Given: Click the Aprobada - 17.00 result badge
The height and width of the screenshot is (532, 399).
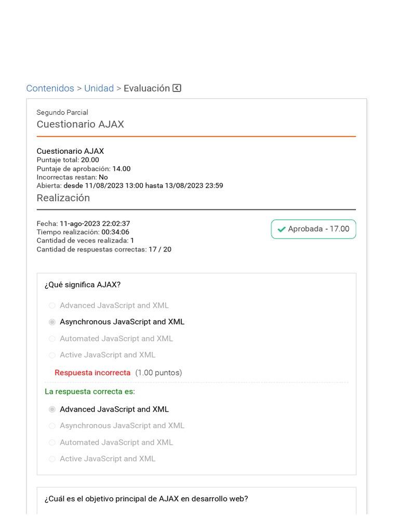Looking at the screenshot, I should coord(313,229).
